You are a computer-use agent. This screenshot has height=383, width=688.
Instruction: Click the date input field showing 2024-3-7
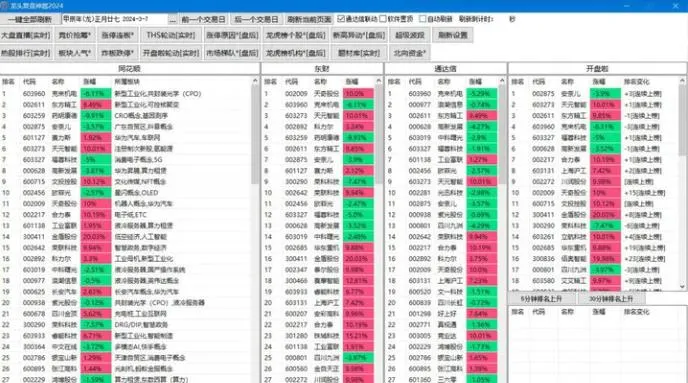coord(114,19)
